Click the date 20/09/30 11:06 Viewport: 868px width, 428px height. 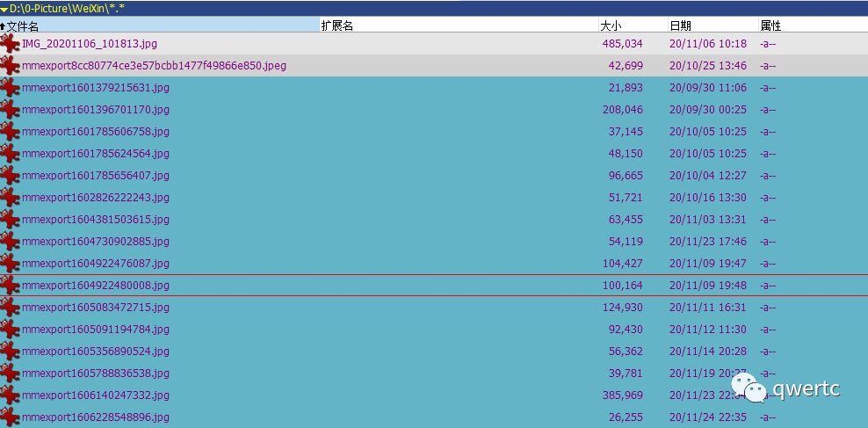(708, 88)
